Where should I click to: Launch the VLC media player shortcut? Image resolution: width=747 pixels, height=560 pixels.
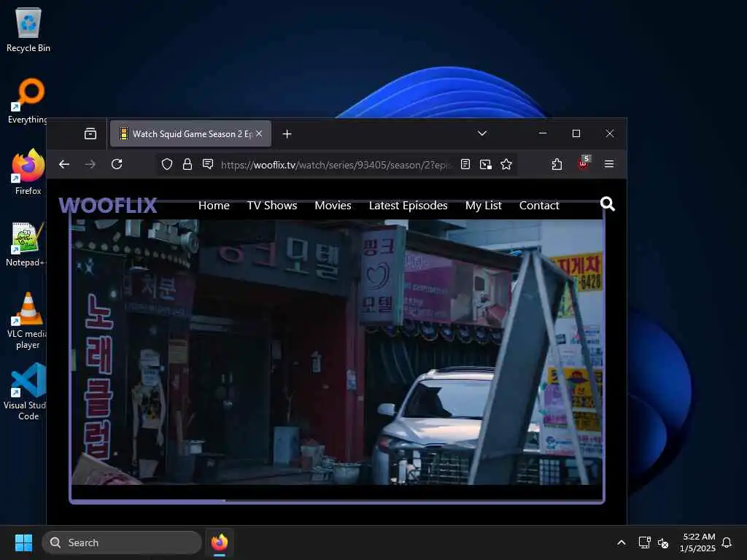(27, 321)
